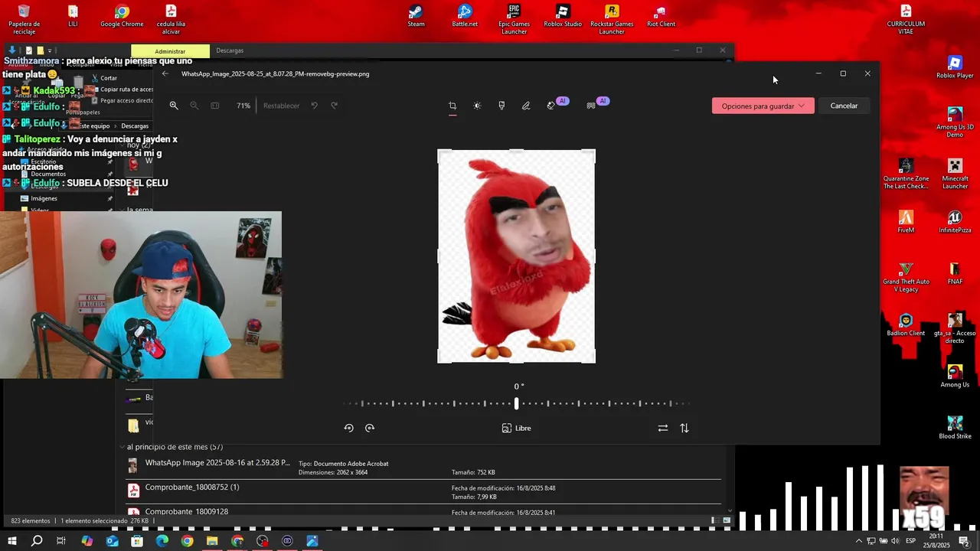Click the straighten angle slider handle
Screen dimensions: 980x551
517,403
